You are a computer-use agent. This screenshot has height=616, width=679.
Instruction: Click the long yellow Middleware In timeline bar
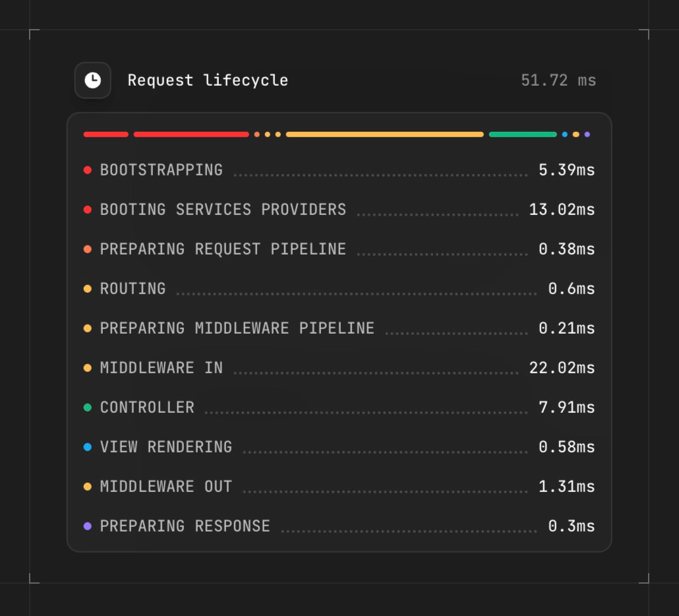point(384,135)
